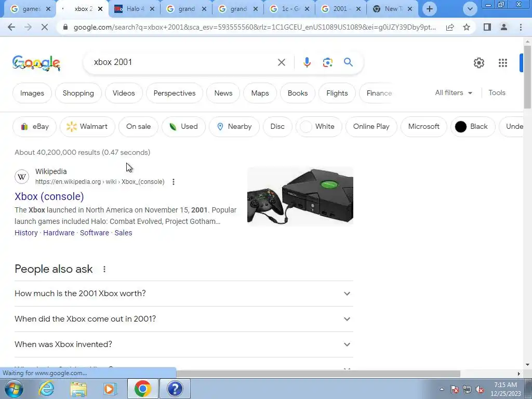
Task: Select the Shopping search filter
Action: (x=78, y=93)
